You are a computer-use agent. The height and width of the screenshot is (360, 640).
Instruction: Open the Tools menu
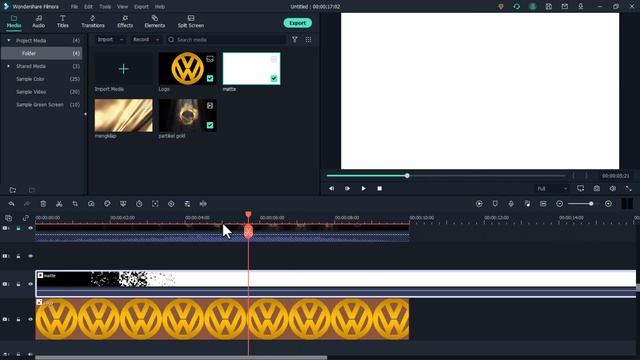tap(105, 7)
